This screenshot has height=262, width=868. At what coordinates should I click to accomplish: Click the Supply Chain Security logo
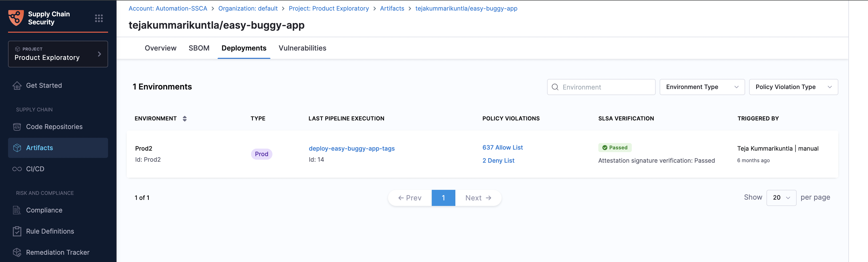click(16, 18)
